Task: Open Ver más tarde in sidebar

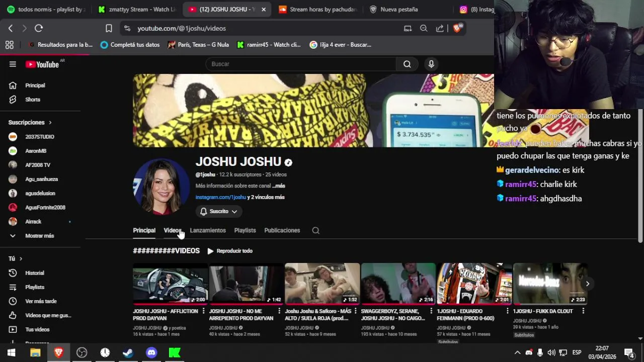Action: tap(40, 301)
